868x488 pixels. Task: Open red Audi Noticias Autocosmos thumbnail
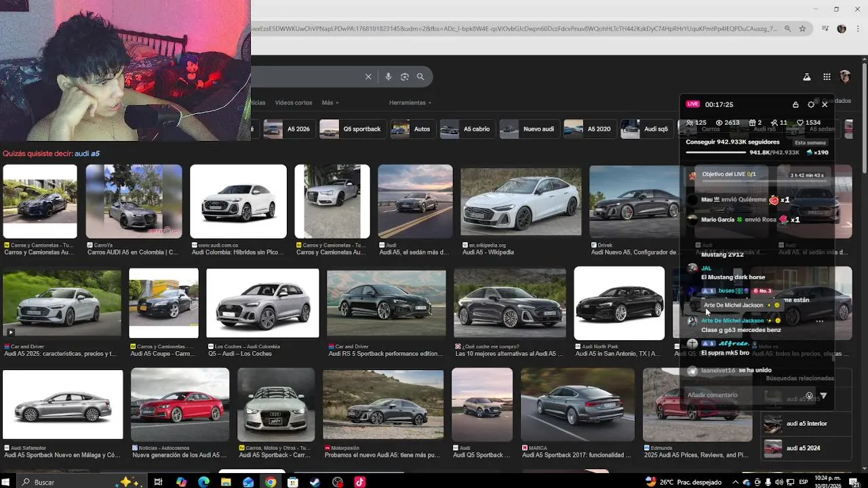pos(180,404)
